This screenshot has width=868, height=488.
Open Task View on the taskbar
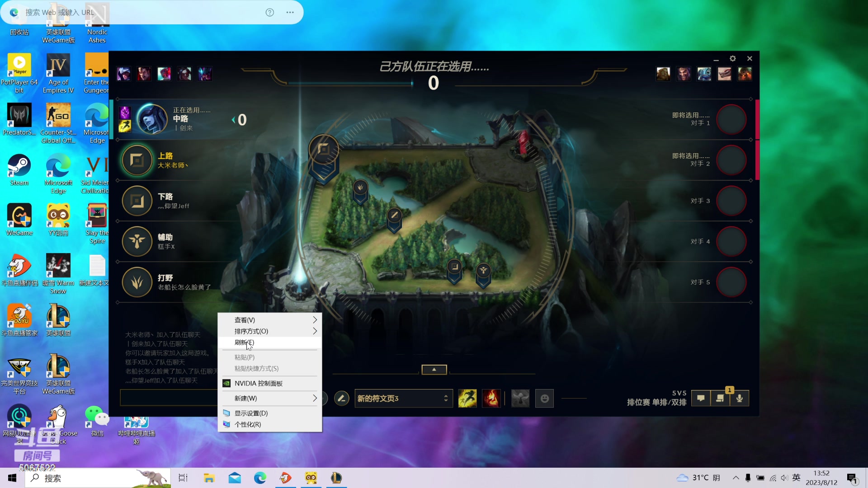click(x=183, y=478)
